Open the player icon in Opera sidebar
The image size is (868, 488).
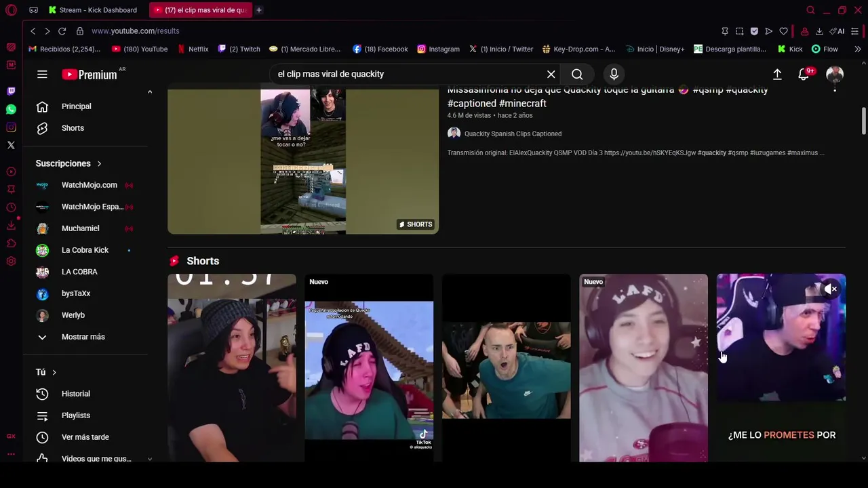point(11,171)
